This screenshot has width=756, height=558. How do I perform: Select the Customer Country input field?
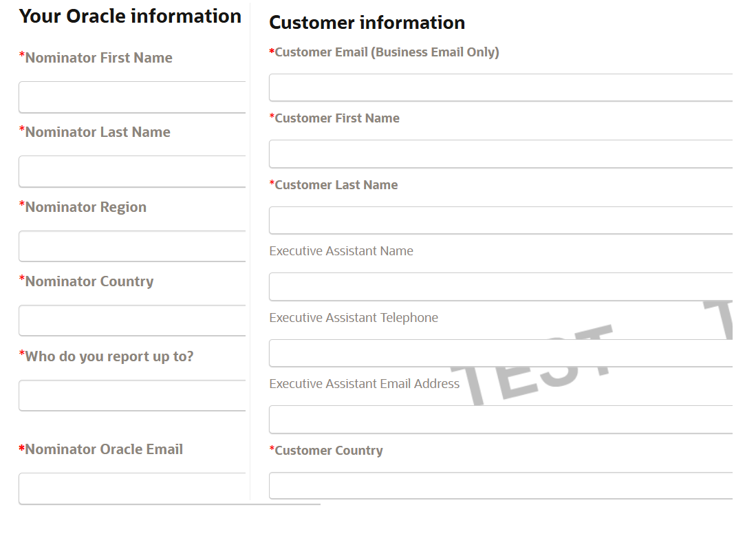(x=500, y=486)
